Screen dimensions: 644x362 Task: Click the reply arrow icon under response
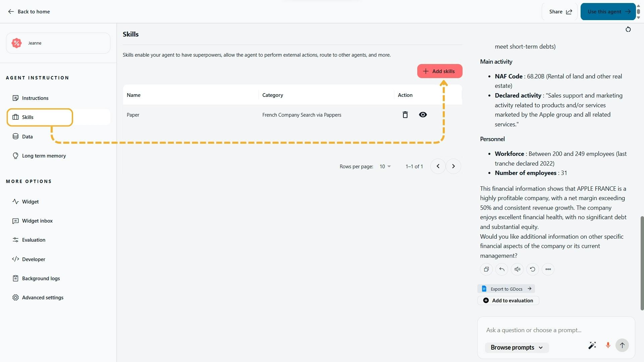tap(501, 269)
